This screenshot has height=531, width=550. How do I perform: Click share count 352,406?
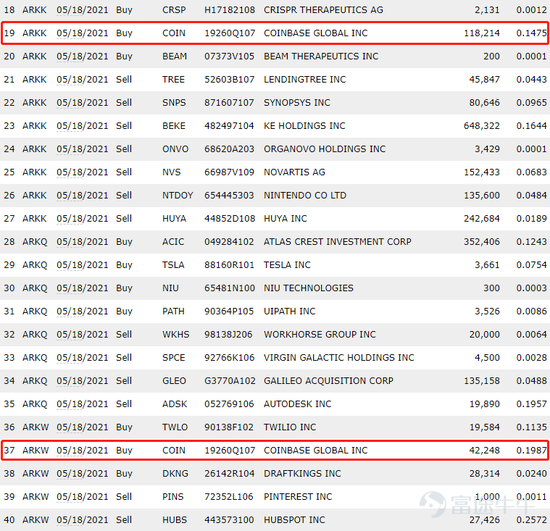click(x=482, y=241)
